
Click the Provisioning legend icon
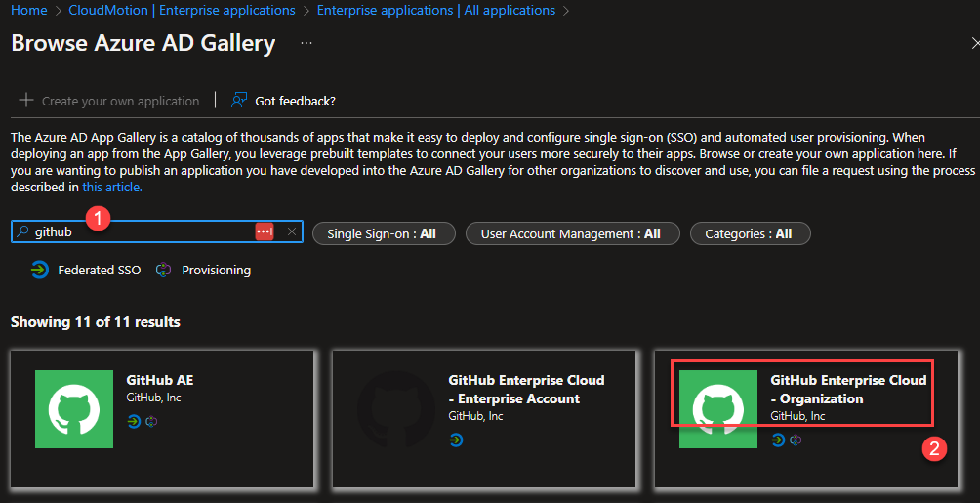tap(163, 270)
